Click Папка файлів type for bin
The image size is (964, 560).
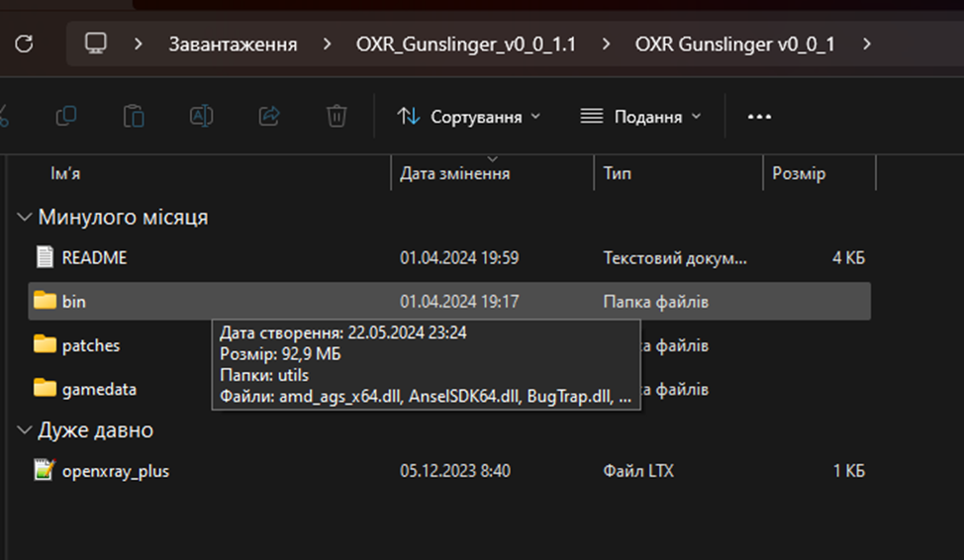pyautogui.click(x=655, y=301)
